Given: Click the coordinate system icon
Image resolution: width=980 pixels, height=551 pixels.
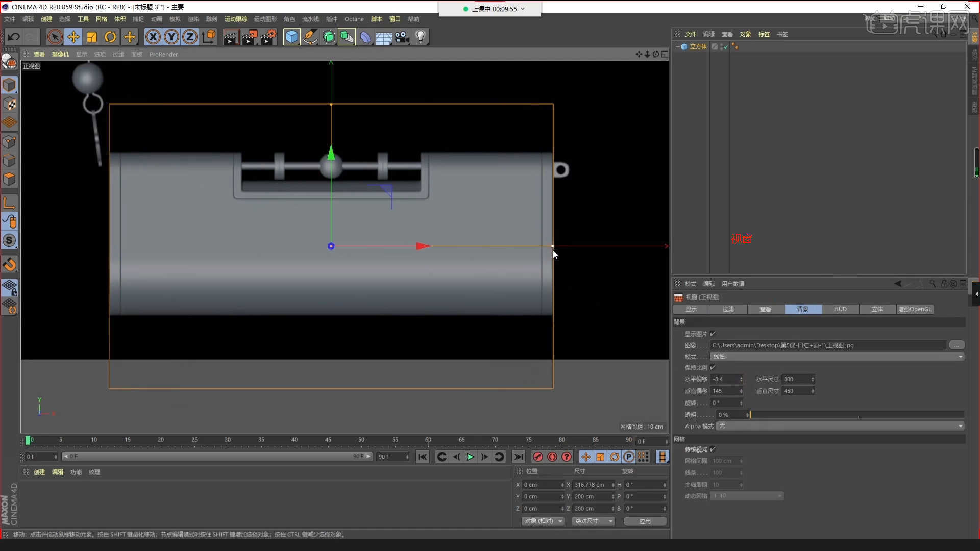Looking at the screenshot, I should 209,37.
